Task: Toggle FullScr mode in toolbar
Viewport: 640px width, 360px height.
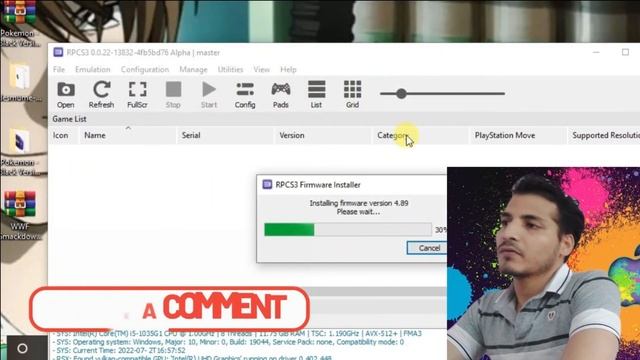Action: (x=137, y=95)
